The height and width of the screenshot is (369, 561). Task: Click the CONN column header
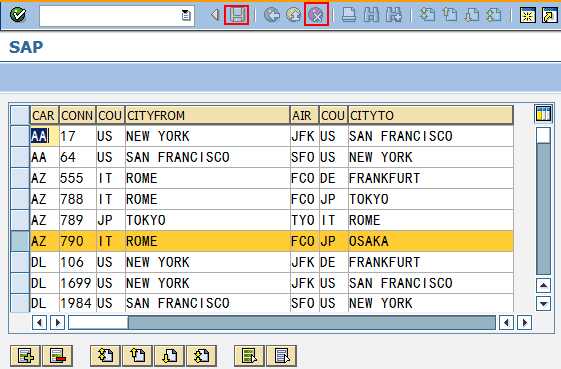[x=78, y=116]
